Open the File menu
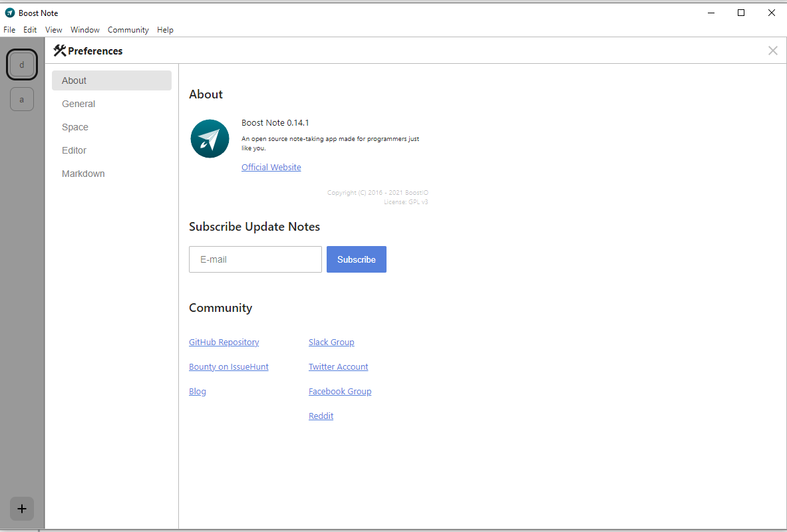Viewport: 787px width, 532px height. coord(9,30)
